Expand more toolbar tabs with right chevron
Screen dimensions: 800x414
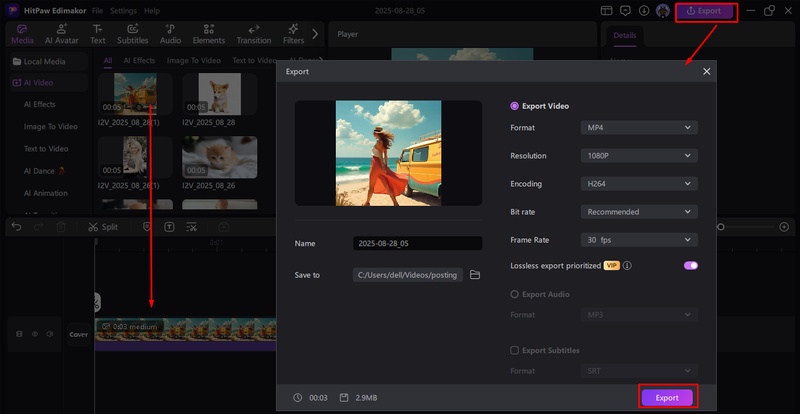pos(315,34)
